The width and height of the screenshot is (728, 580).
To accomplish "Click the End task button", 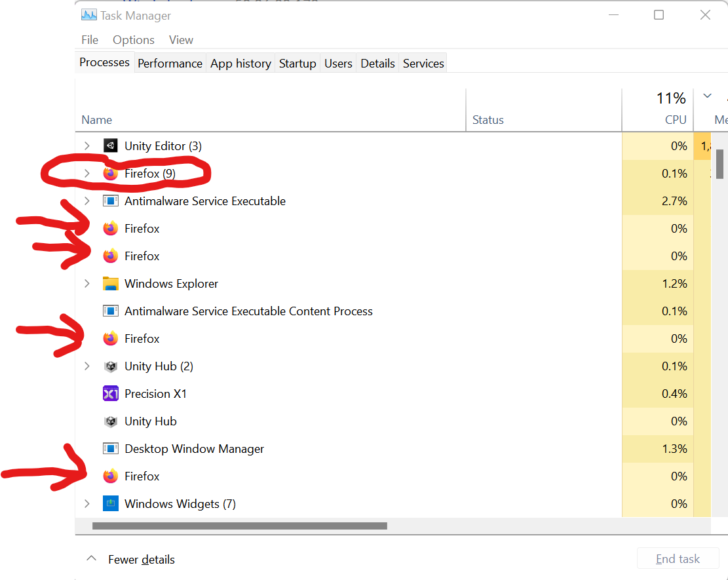I will [678, 558].
